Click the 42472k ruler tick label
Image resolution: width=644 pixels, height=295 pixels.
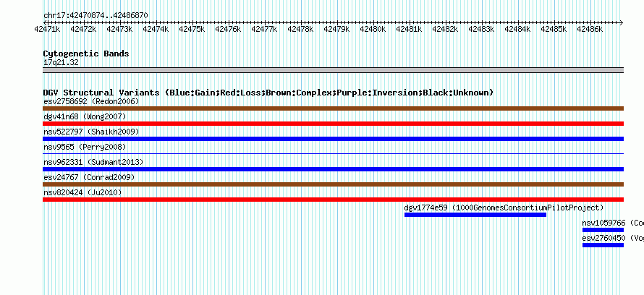[83, 29]
